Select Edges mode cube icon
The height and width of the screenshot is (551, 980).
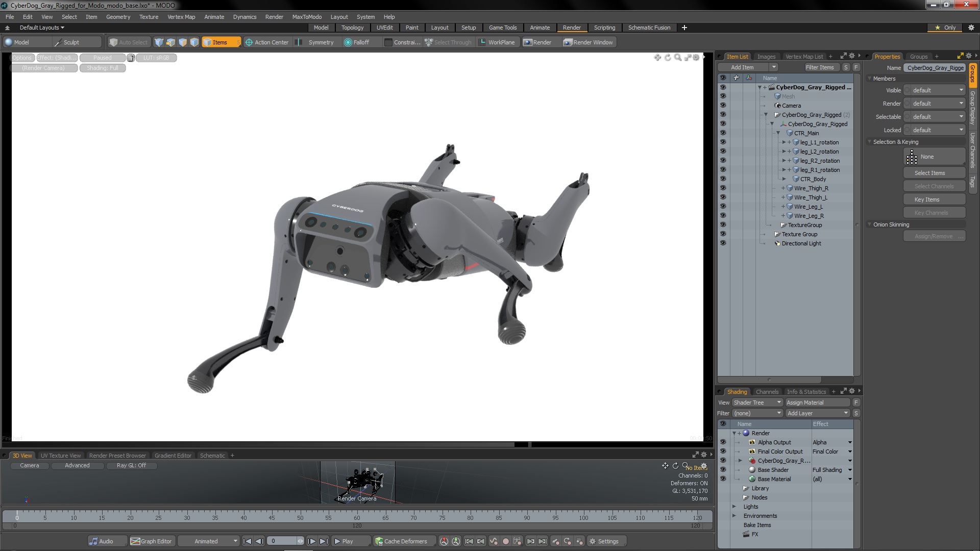coord(170,42)
